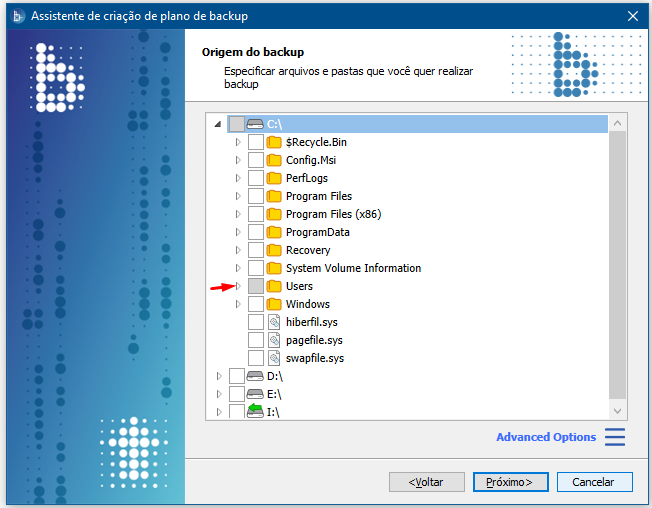Click the tree scrollbar down arrow

[x=617, y=411]
